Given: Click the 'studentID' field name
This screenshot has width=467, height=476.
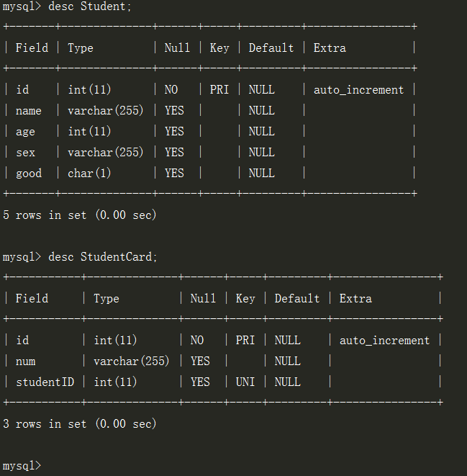Looking at the screenshot, I should [x=45, y=382].
